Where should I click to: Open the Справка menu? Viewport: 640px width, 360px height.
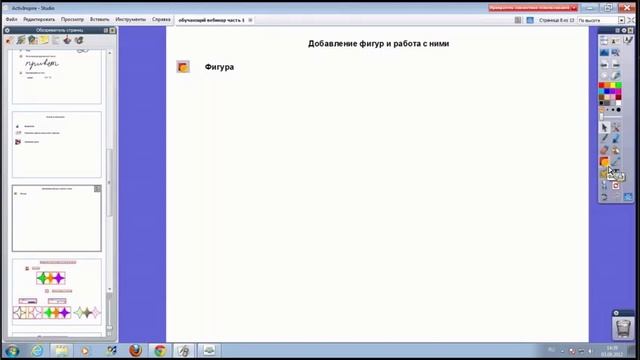[161, 20]
